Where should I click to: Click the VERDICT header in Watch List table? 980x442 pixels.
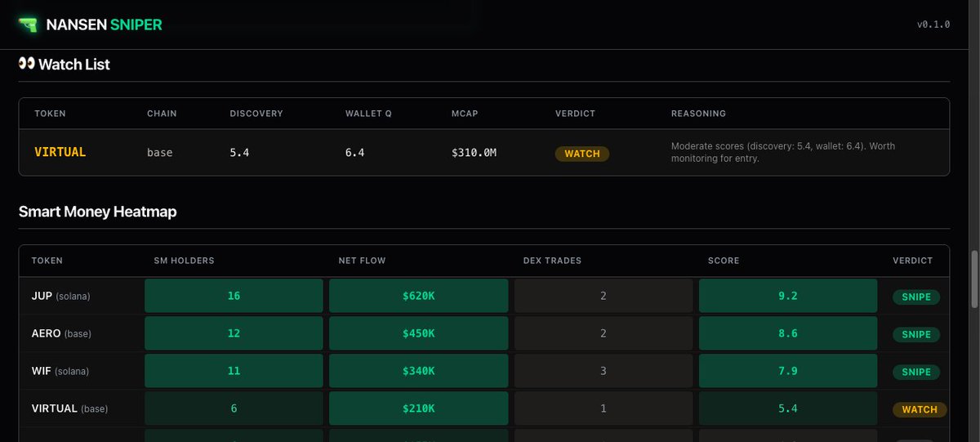576,114
